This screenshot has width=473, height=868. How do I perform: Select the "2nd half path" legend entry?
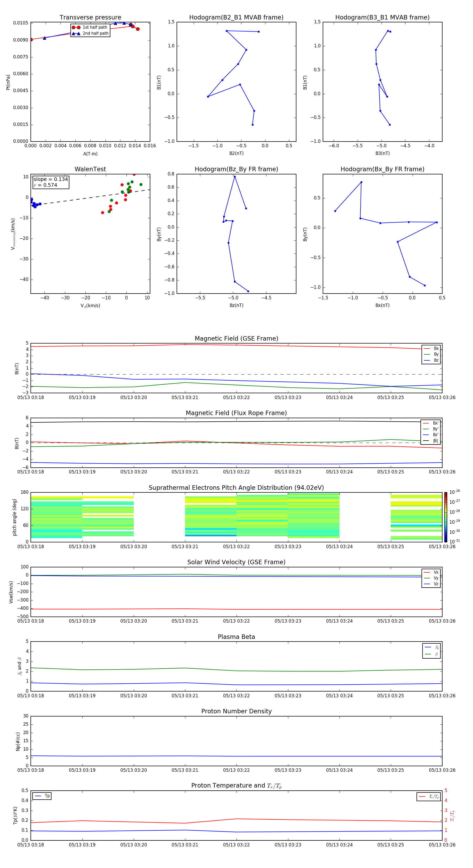(90, 33)
